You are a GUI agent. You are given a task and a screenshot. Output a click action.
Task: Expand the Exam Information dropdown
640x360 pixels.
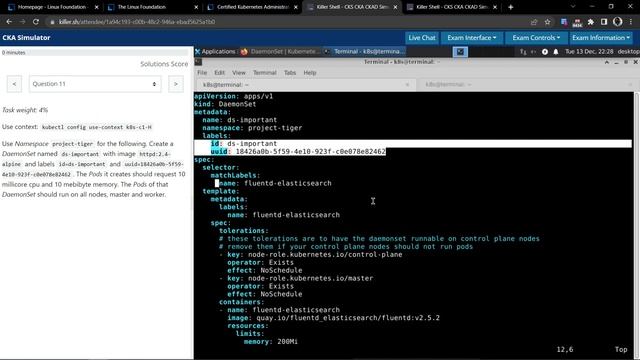tap(601, 38)
